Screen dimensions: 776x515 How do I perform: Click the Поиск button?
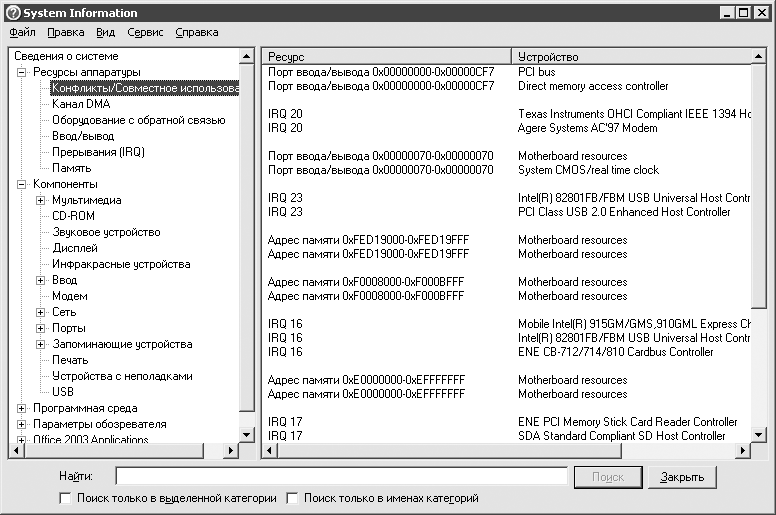[608, 477]
